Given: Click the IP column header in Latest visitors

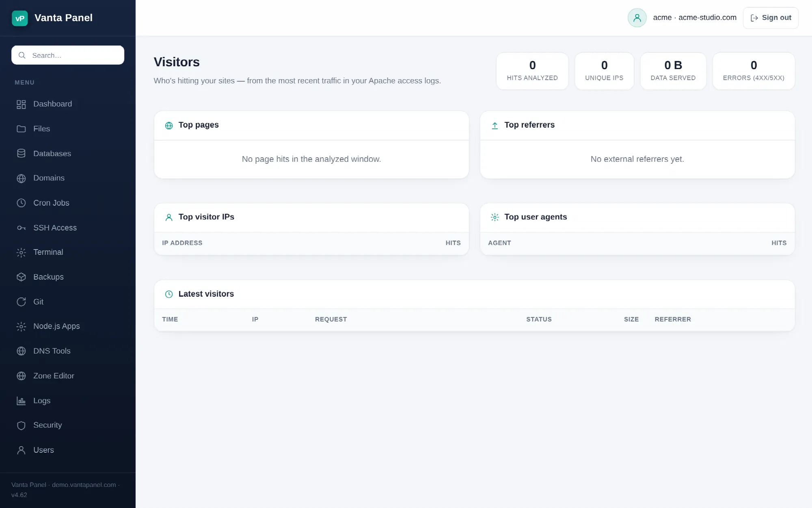Looking at the screenshot, I should [x=255, y=319].
